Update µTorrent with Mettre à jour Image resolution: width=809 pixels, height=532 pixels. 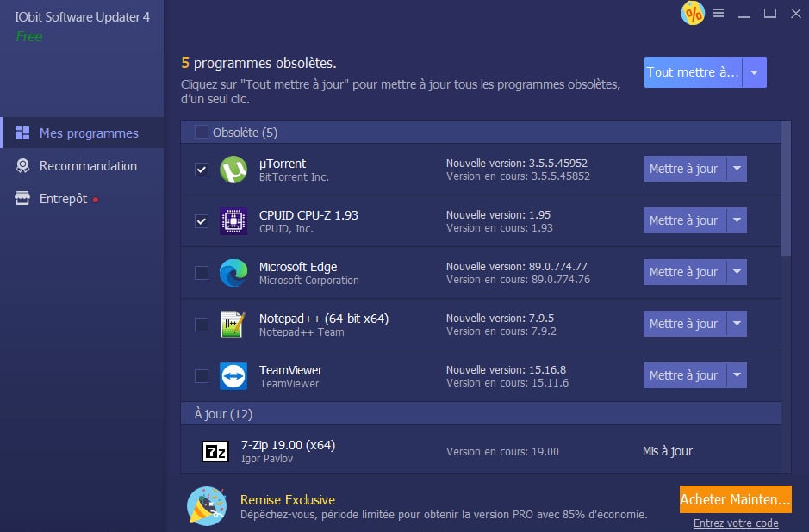[x=685, y=169]
